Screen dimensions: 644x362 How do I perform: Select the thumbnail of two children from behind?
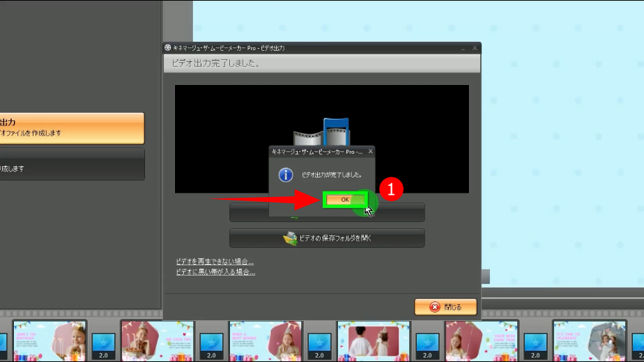click(374, 341)
